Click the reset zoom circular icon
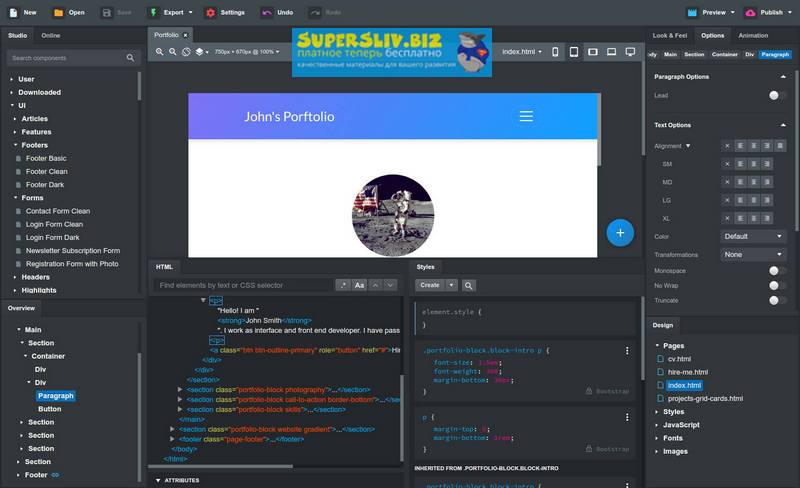Screen dimensions: 800x488 (x=186, y=52)
